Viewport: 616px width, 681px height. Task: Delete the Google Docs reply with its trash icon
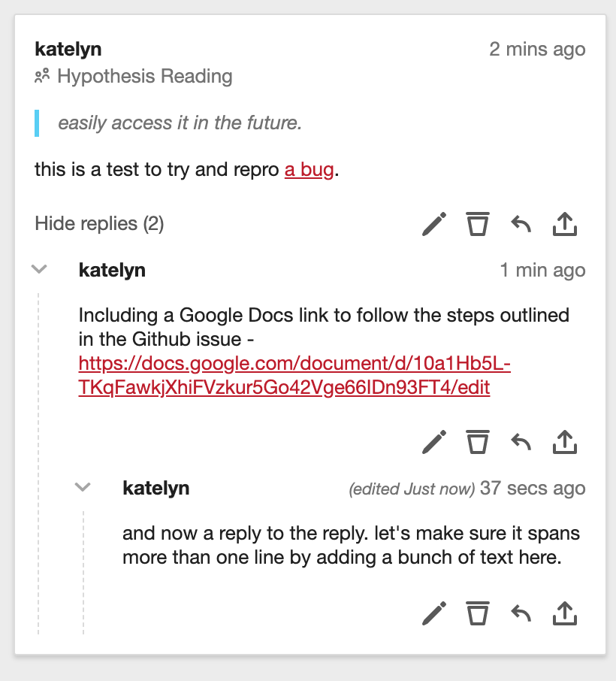[x=477, y=442]
